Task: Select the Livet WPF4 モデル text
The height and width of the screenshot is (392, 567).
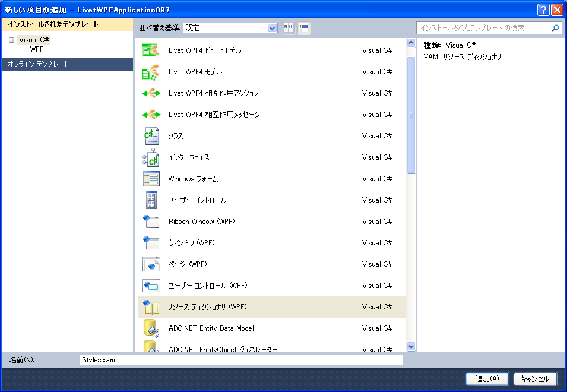Action: click(195, 72)
